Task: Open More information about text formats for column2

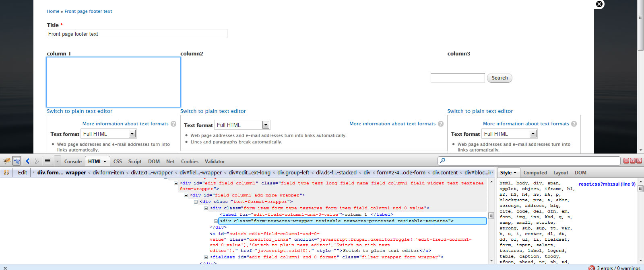Action: click(x=392, y=124)
